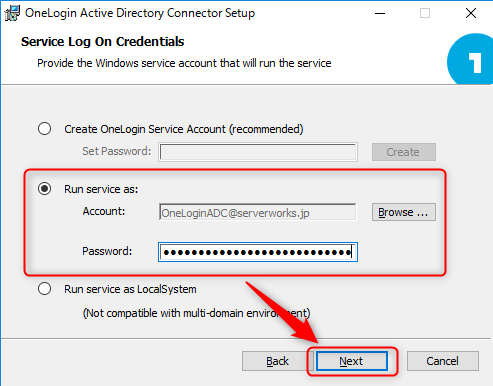Click the Set Password text field

tap(258, 152)
